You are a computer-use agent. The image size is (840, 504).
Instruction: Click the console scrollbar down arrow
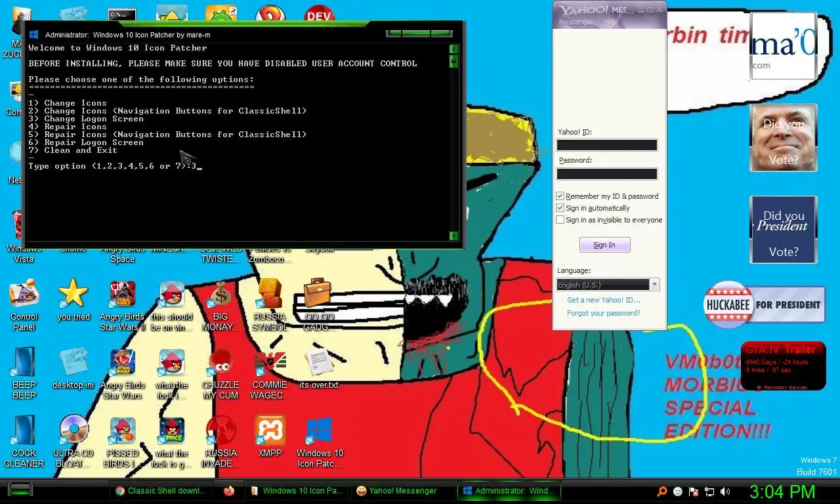453,236
